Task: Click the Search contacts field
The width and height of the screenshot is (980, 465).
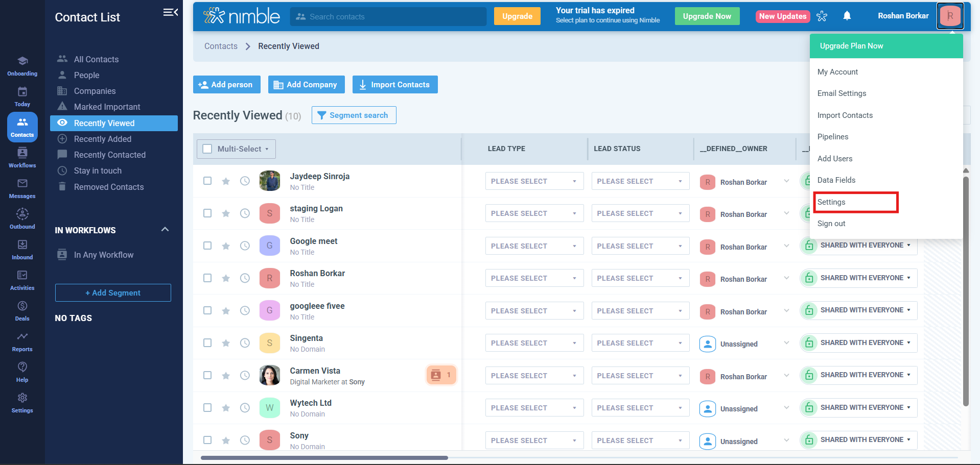Action: 388,16
